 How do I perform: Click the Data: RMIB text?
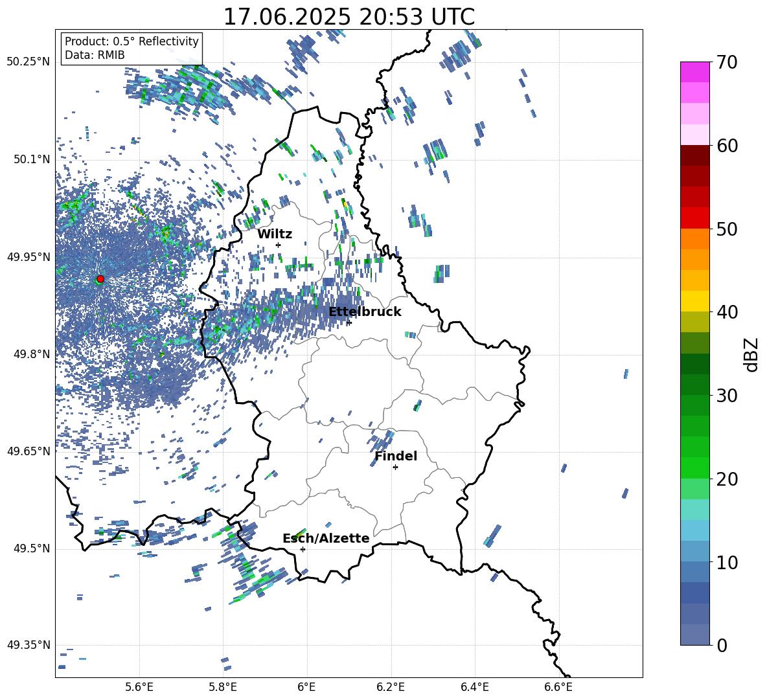(x=95, y=55)
